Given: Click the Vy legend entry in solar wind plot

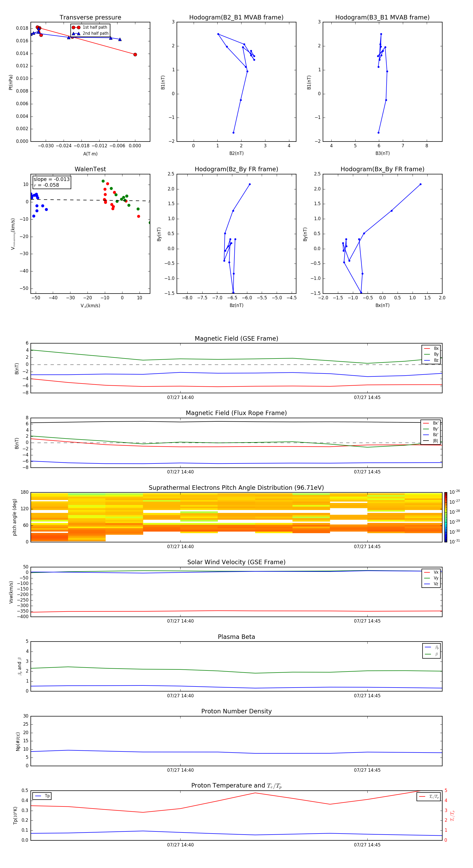Looking at the screenshot, I should 431,578.
